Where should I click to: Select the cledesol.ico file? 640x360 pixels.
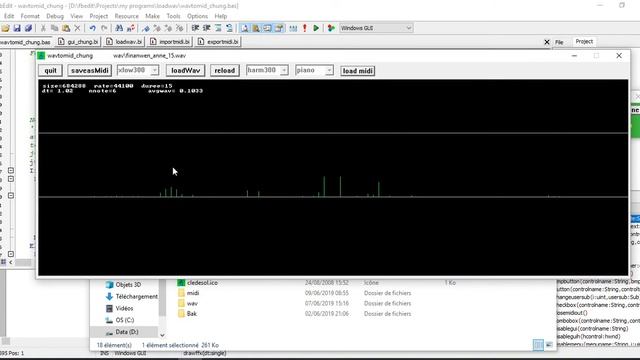click(x=198, y=282)
